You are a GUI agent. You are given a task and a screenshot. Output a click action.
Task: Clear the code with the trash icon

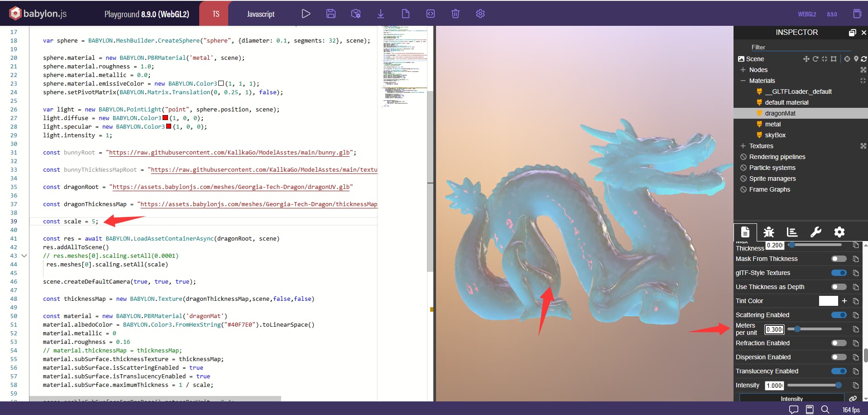click(456, 14)
